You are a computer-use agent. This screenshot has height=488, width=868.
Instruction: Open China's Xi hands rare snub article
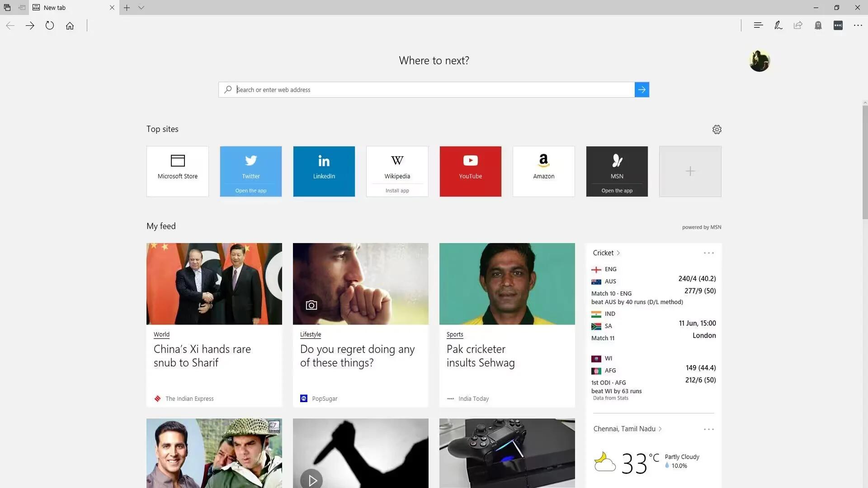202,356
